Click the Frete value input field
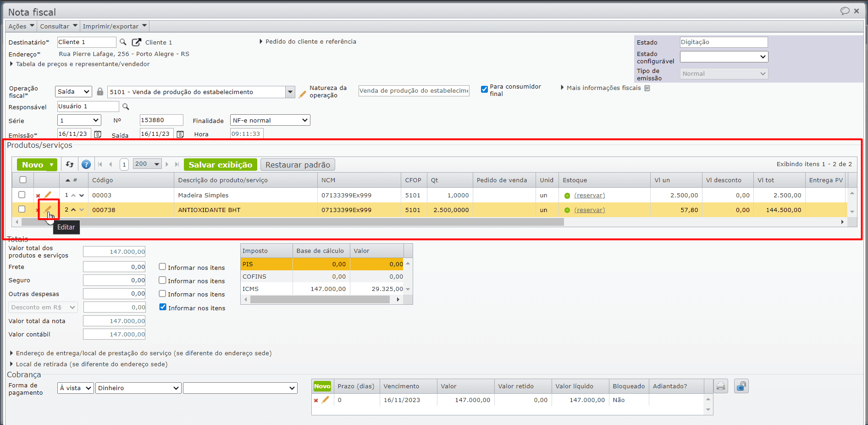This screenshot has width=868, height=425. [114, 267]
